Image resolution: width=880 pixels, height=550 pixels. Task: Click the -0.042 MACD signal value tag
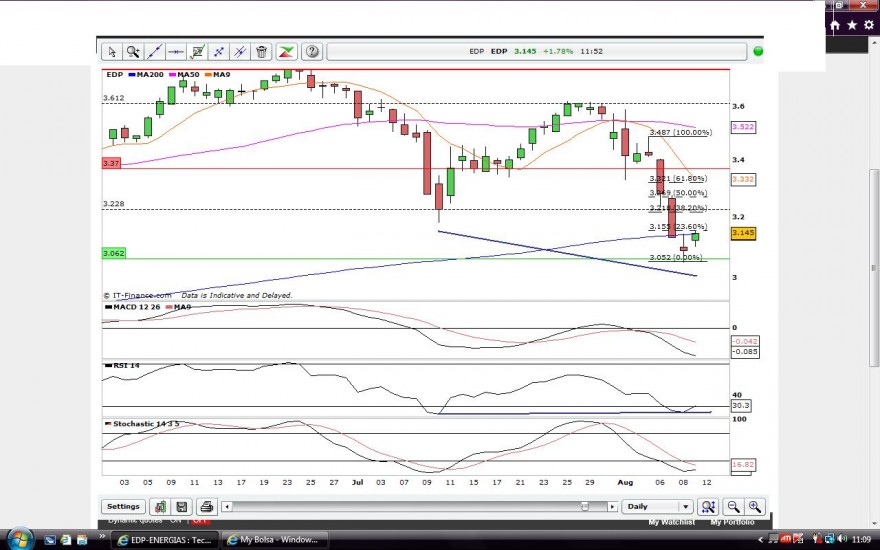tap(745, 341)
